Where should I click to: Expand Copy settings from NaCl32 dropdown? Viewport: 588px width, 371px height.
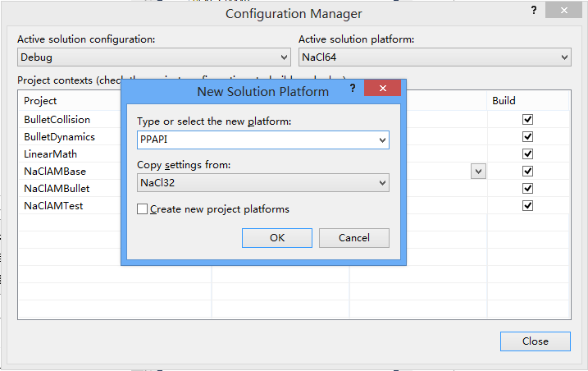(x=382, y=182)
